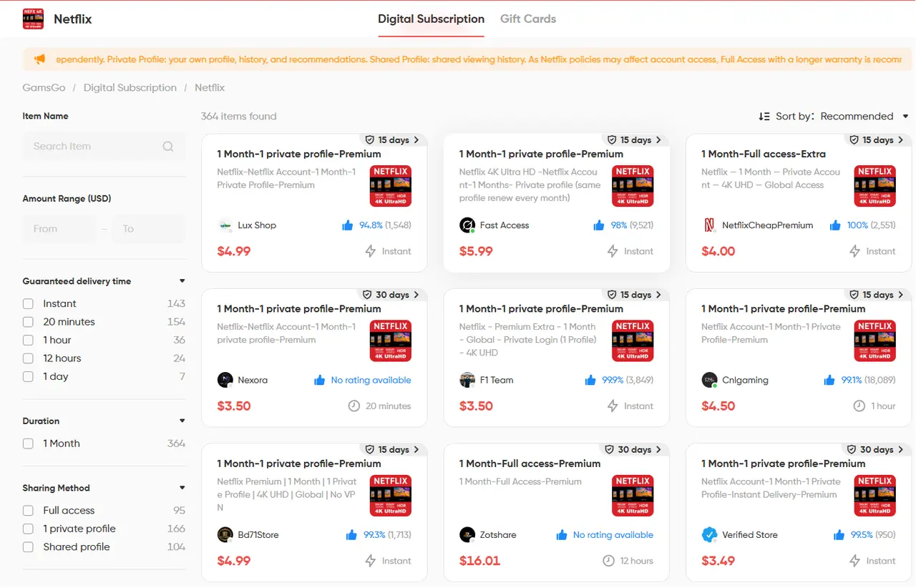Collapse the Duration filter section
The height and width of the screenshot is (588, 916).
pyautogui.click(x=182, y=421)
